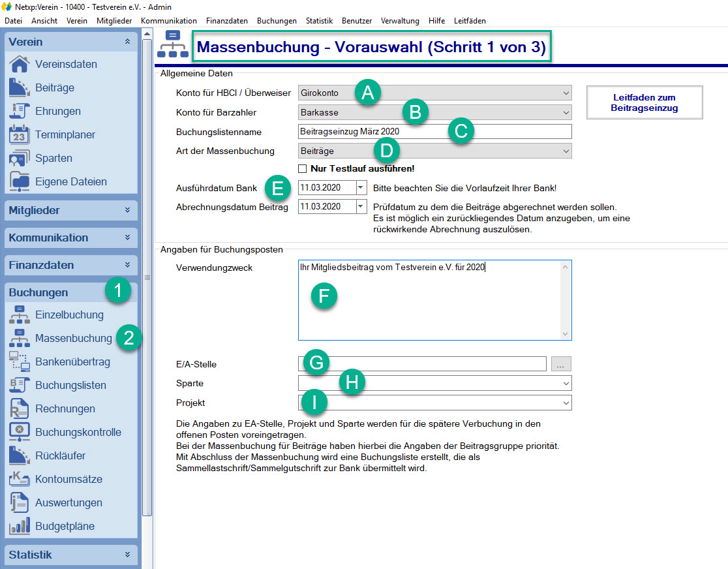Open the Ansicht menu
This screenshot has height=569, width=728.
(x=44, y=21)
